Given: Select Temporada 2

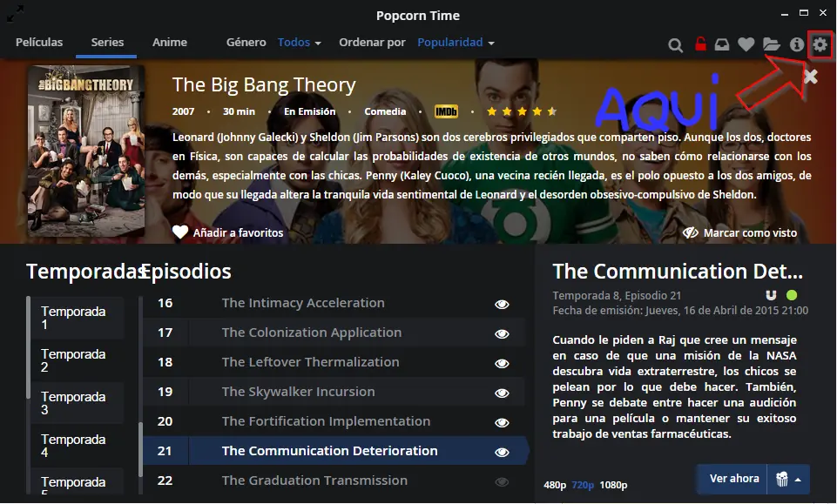Looking at the screenshot, I should [x=77, y=360].
